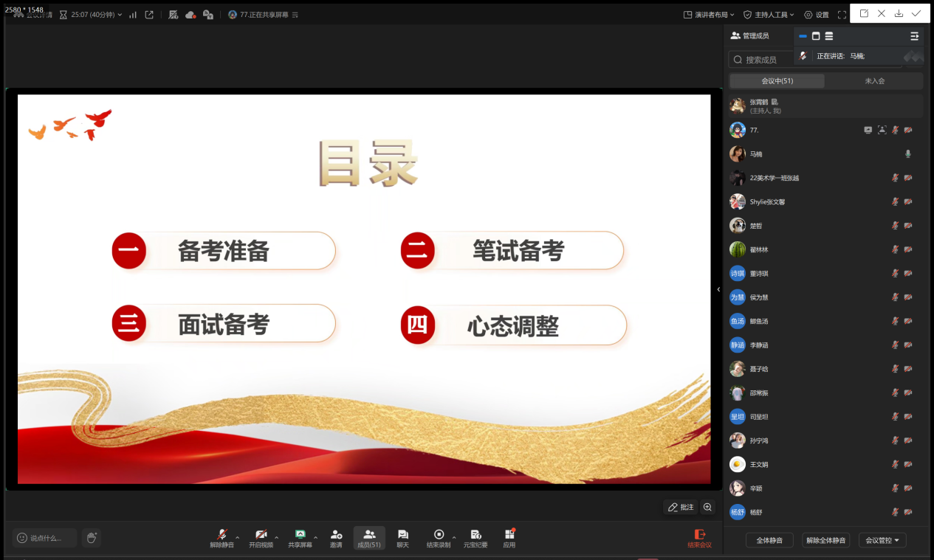934x560 pixels.
Task: Click the 结束会议 end meeting button
Action: [699, 538]
